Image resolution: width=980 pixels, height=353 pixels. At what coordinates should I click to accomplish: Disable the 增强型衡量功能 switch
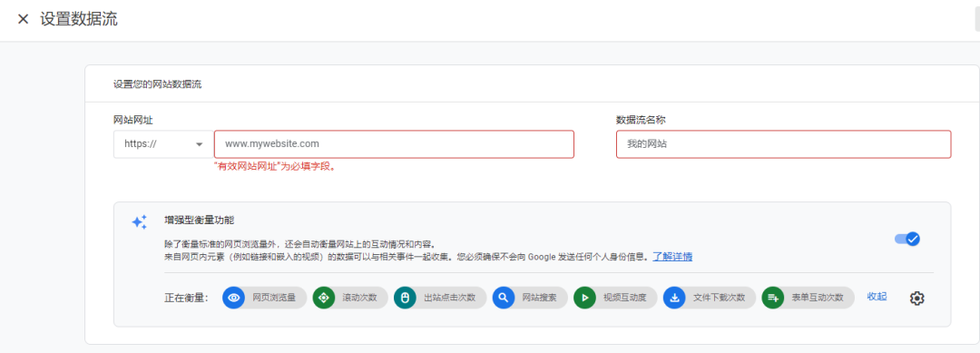pos(907,239)
